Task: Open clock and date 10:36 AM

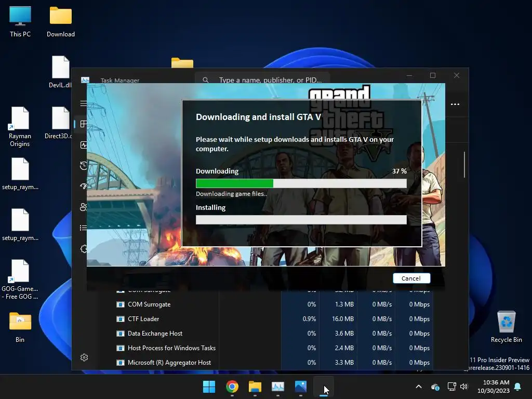Action: point(494,387)
